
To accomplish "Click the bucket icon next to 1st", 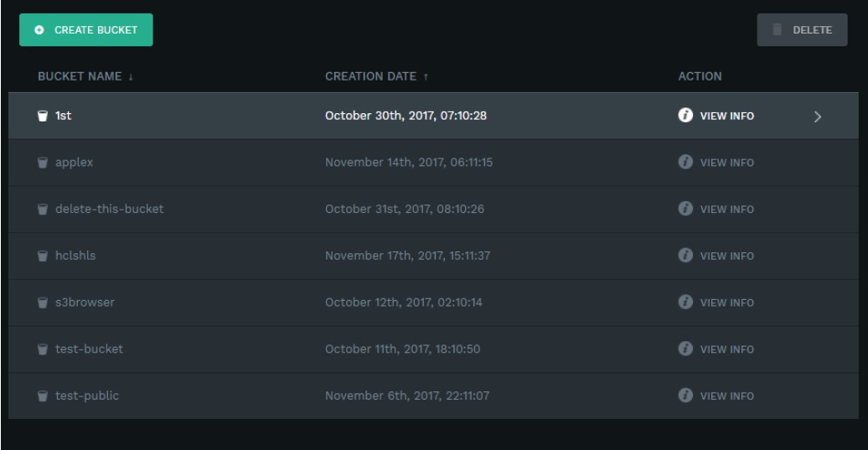I will click(x=43, y=116).
